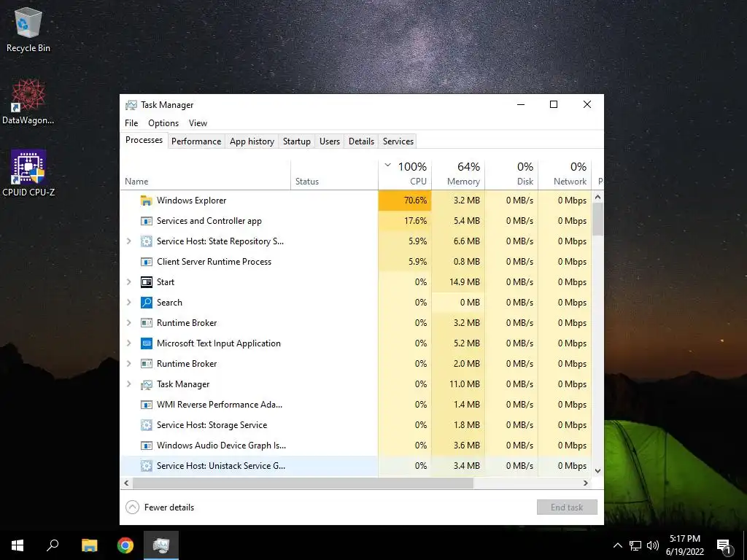
Task: Click the Service Host: Storage Service icon
Action: pyautogui.click(x=146, y=425)
